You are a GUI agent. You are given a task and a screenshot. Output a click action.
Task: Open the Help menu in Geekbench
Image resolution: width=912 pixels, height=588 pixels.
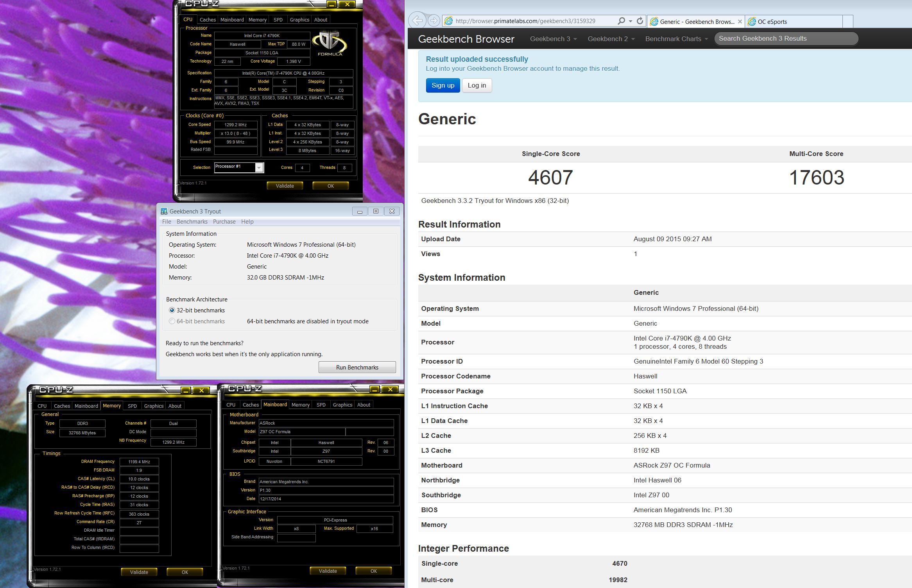[247, 221]
